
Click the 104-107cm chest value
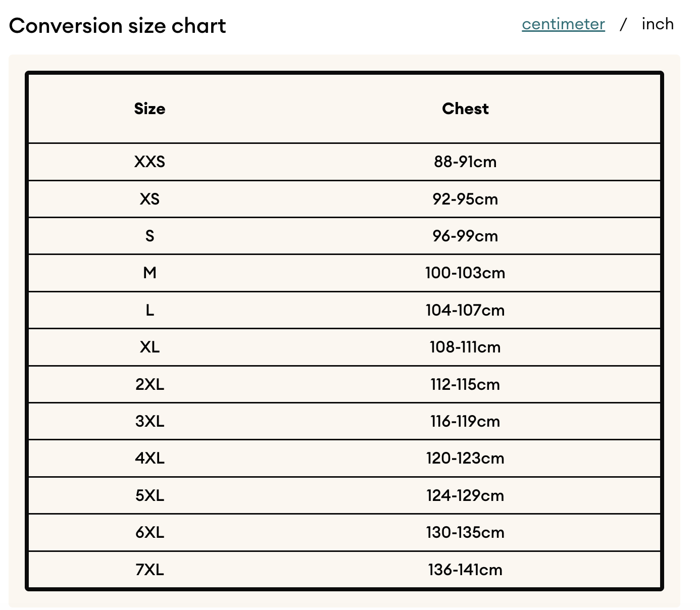point(465,310)
